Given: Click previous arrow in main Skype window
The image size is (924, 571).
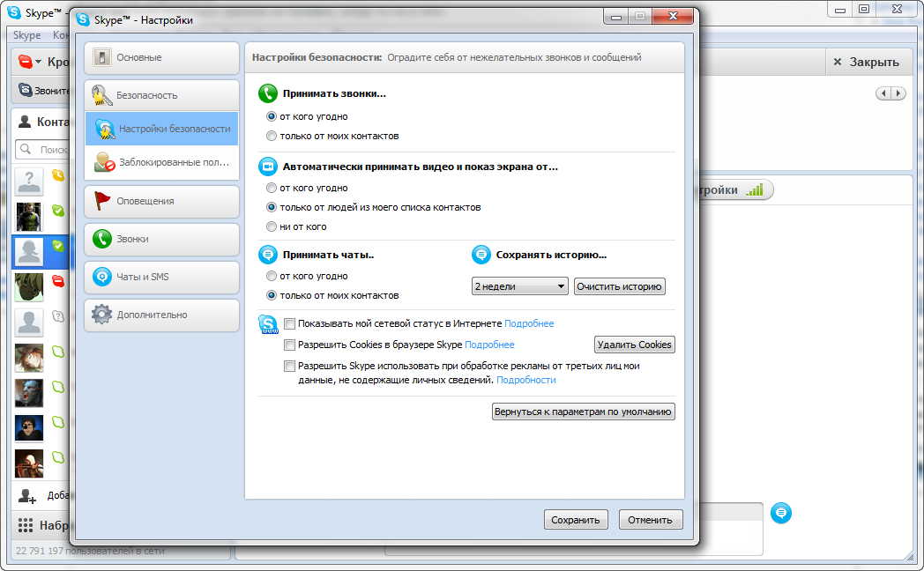Looking at the screenshot, I should coord(883,93).
